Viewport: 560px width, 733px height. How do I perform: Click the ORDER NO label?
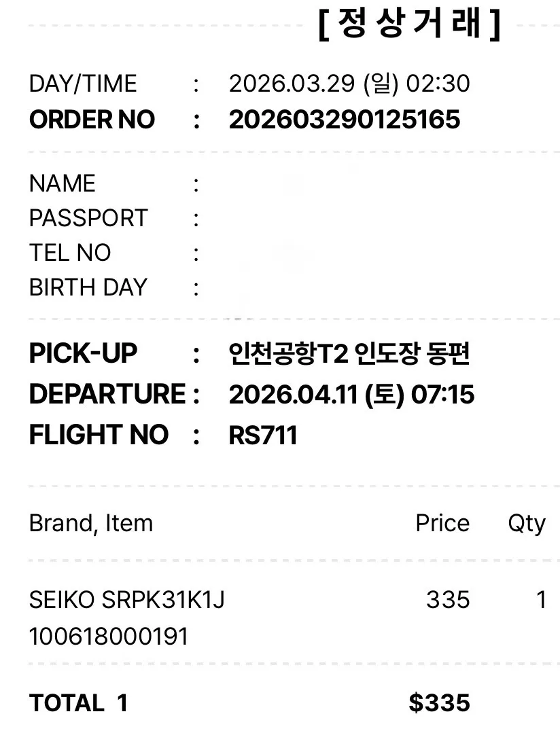tap(92, 120)
